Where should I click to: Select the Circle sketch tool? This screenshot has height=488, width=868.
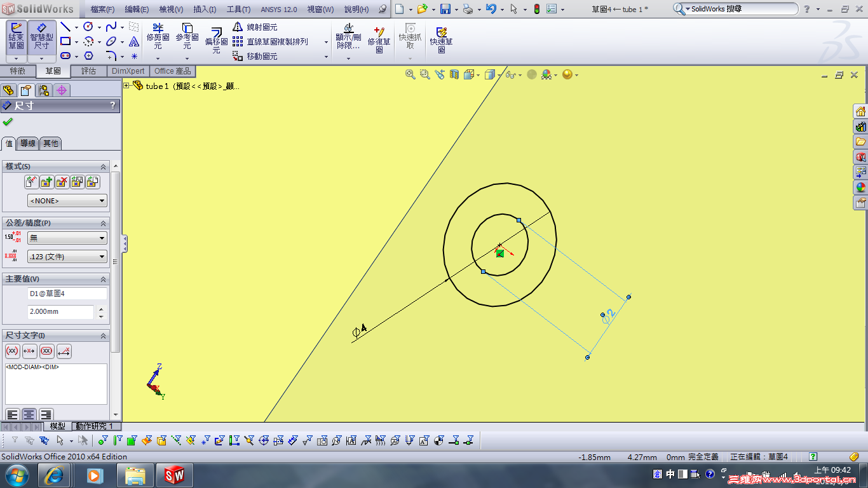tap(88, 27)
